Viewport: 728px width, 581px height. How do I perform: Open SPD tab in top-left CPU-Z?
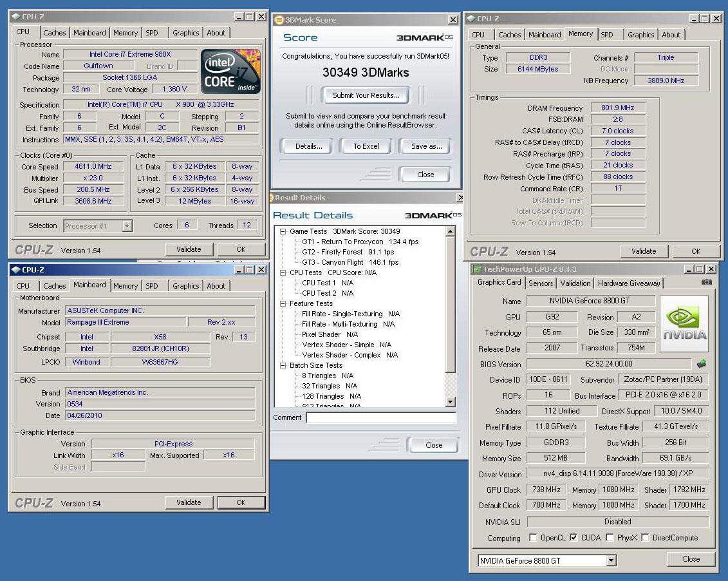coord(152,33)
